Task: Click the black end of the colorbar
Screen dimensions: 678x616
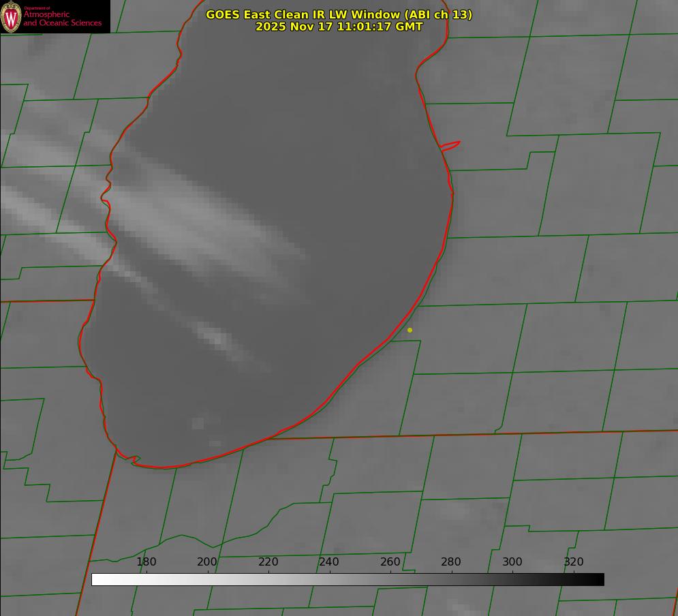Action: tap(598, 580)
